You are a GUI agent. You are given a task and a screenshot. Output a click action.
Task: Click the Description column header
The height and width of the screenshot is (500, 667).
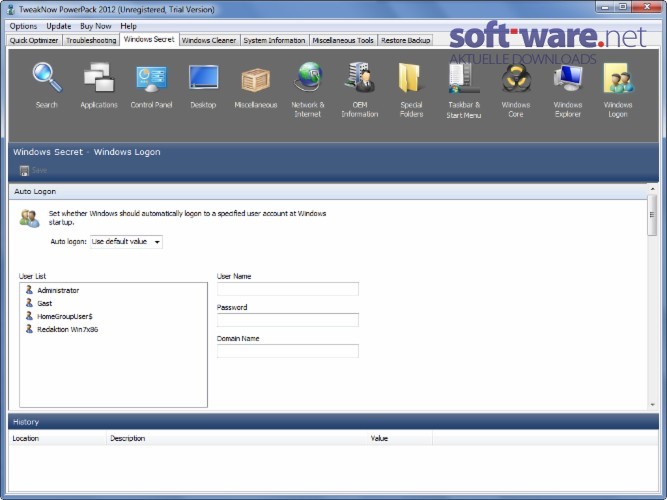click(x=237, y=438)
